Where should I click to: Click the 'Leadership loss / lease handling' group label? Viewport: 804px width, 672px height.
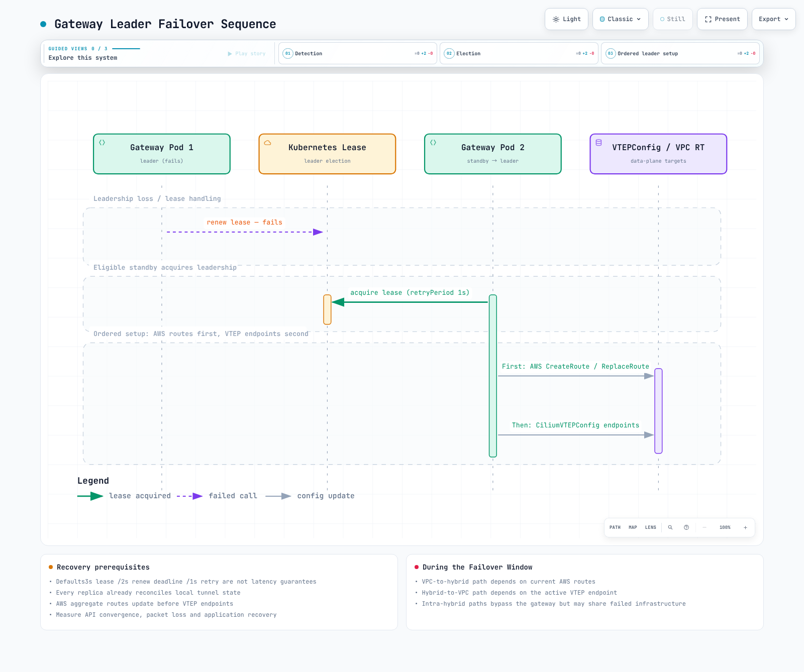click(x=157, y=199)
